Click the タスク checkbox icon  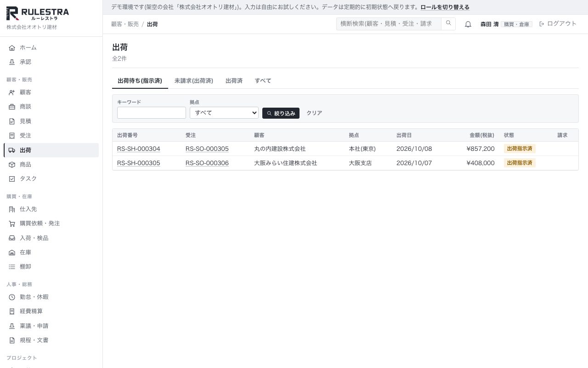[x=12, y=179]
